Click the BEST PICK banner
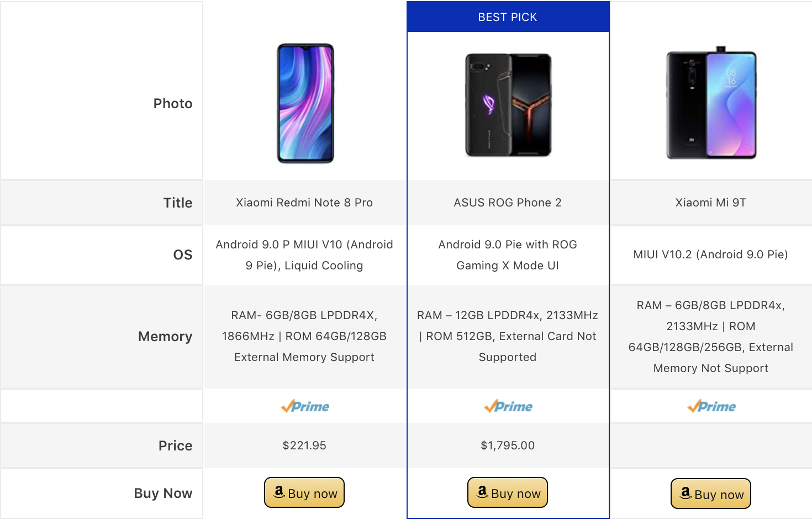812x520 pixels. pyautogui.click(x=508, y=17)
